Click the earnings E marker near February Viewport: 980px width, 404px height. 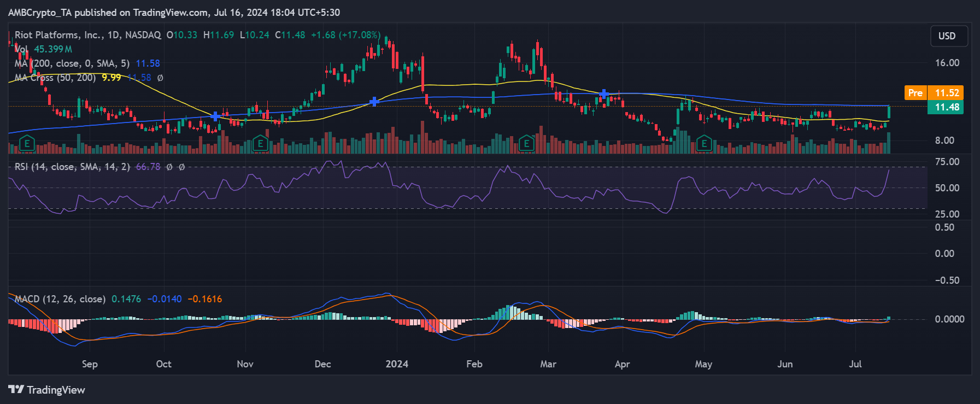tap(526, 144)
